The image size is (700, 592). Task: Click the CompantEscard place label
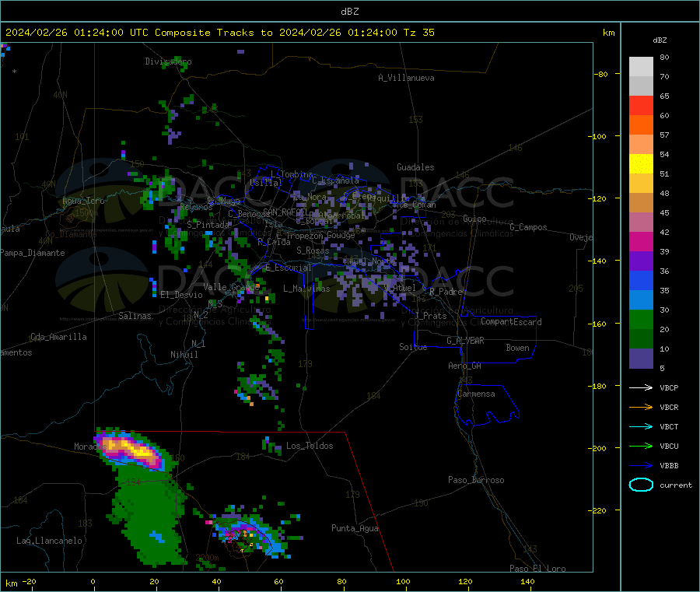click(511, 322)
